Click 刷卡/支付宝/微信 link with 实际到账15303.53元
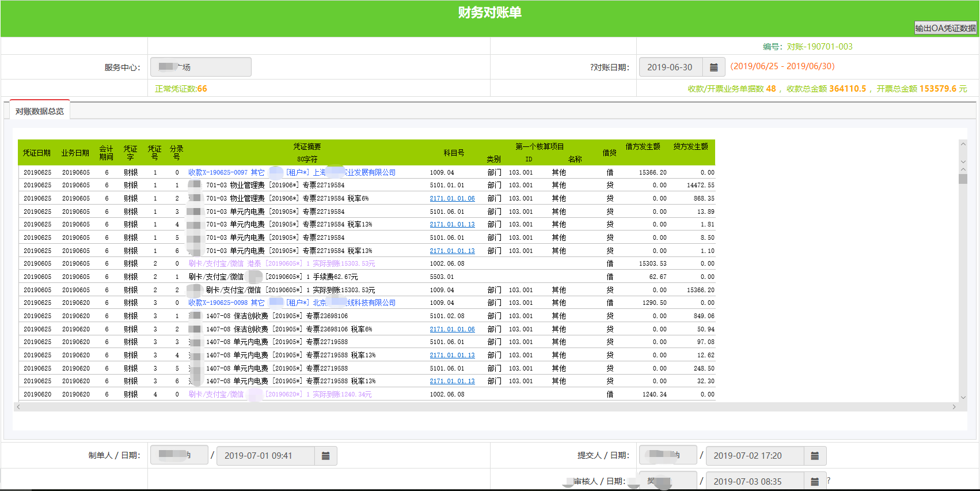980x491 pixels. coord(216,263)
